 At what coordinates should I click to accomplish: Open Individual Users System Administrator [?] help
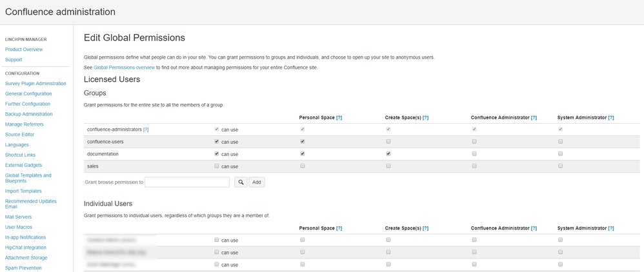coord(610,228)
